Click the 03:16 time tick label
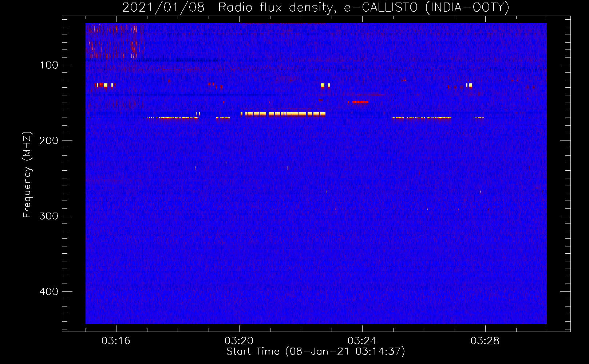Viewport: 589px width, 364px height. point(116,341)
